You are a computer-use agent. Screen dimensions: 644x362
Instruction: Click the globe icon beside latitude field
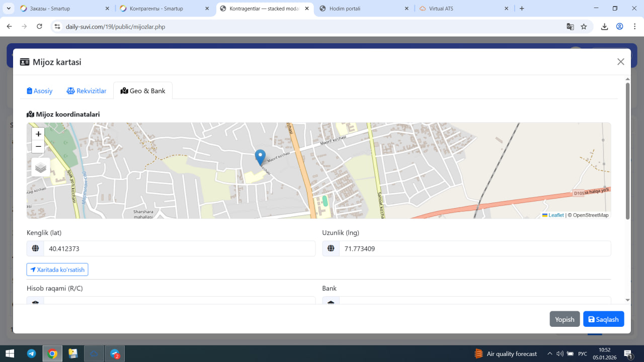pos(35,248)
